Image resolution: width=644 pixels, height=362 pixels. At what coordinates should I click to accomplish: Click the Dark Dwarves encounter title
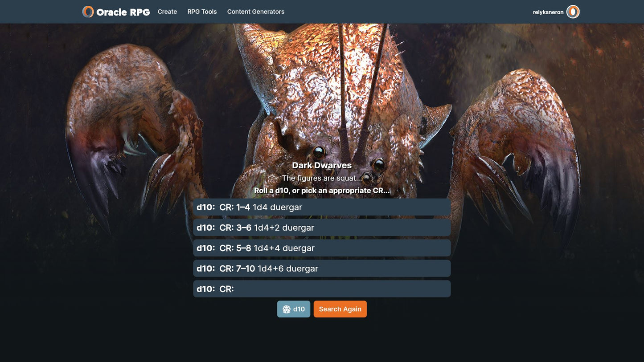pos(322,165)
